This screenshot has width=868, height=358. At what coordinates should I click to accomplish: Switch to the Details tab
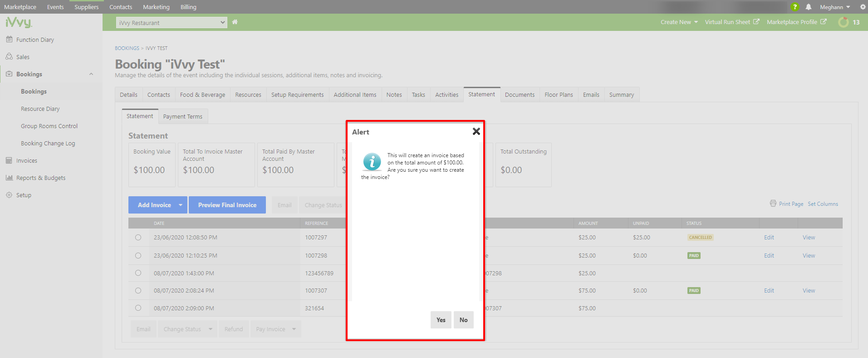point(128,94)
